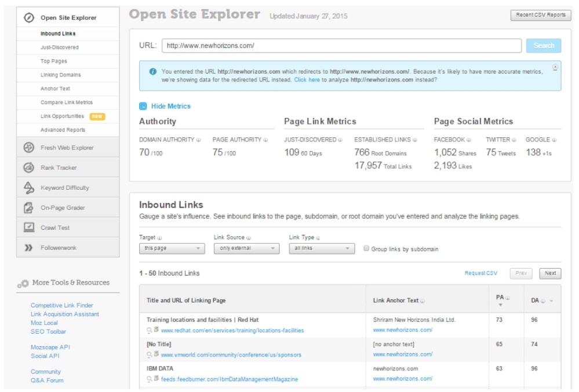Screen dimensions: 579x392
Task: Open Competitive Link Finder tool link
Action: [x=61, y=305]
